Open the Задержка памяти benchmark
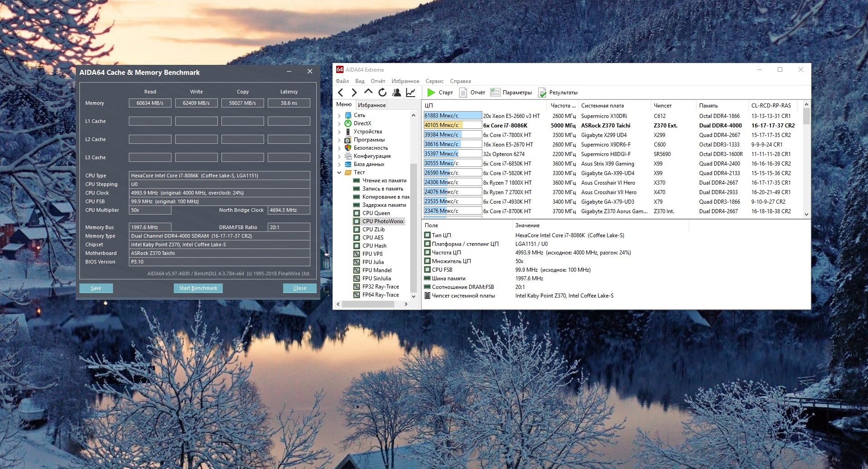 click(x=384, y=205)
